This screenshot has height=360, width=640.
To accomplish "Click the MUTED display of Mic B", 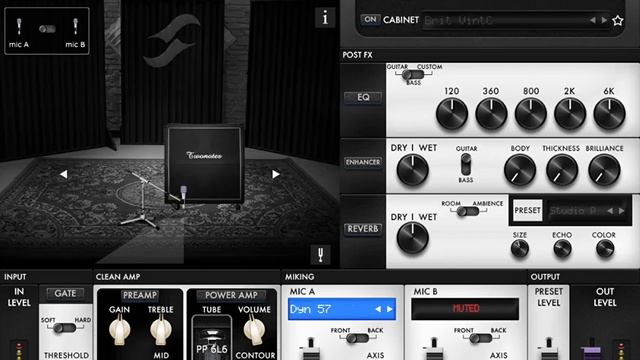I will point(465,309).
